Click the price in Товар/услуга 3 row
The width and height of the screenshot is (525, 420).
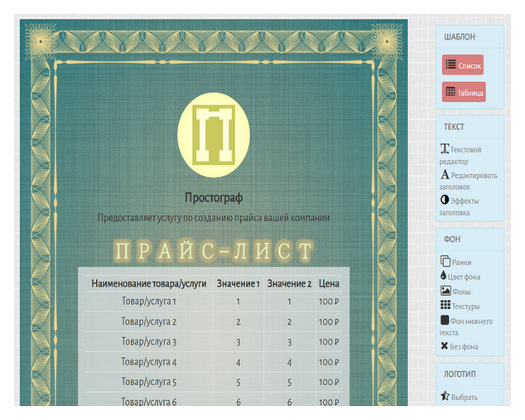pyautogui.click(x=329, y=342)
